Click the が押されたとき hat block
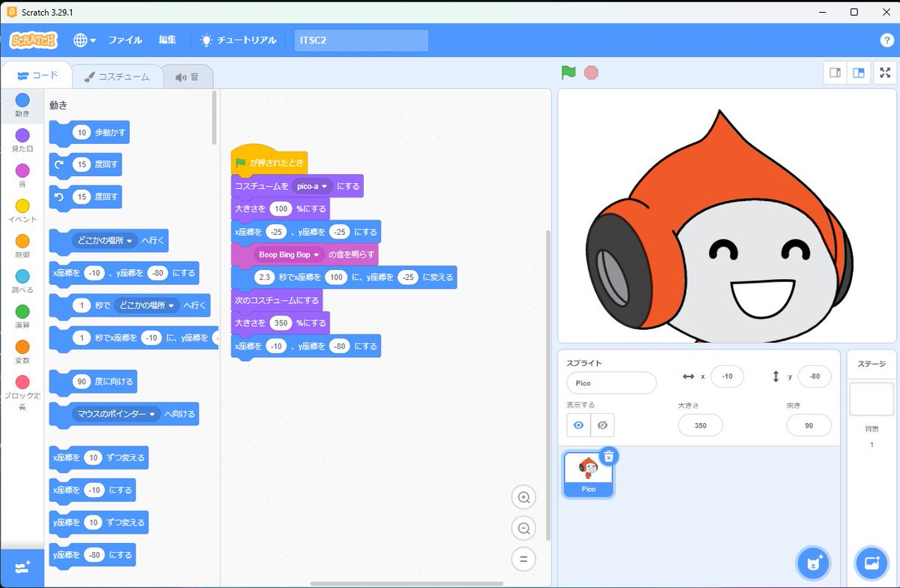900x588 pixels. pos(270,160)
